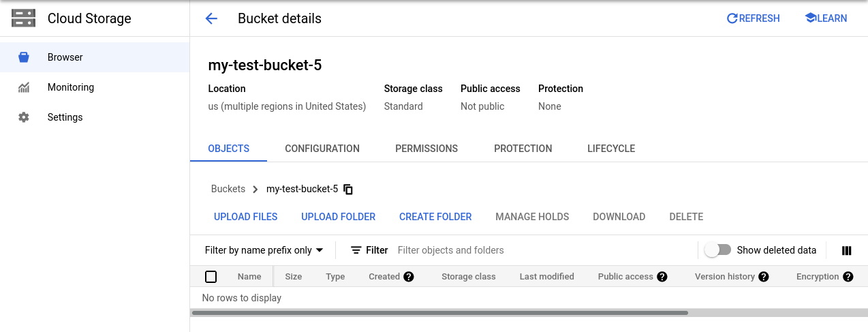Click the Filter lines icon
This screenshot has width=868, height=332.
coord(356,250)
